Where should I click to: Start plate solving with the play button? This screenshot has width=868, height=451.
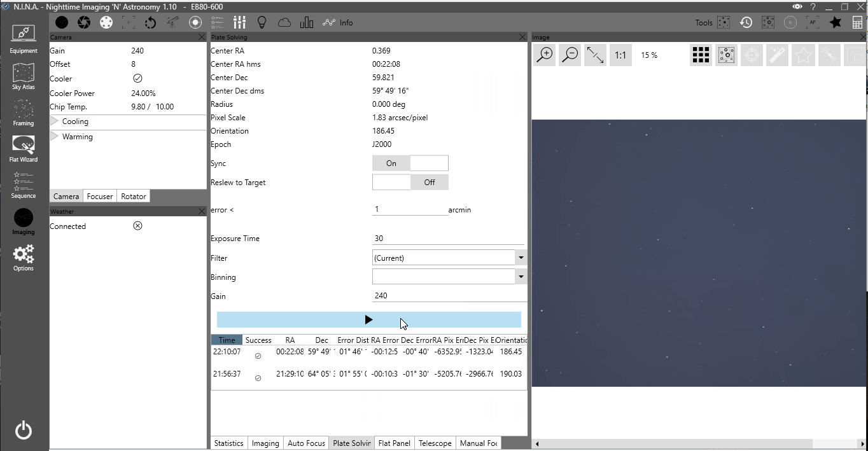(x=368, y=320)
